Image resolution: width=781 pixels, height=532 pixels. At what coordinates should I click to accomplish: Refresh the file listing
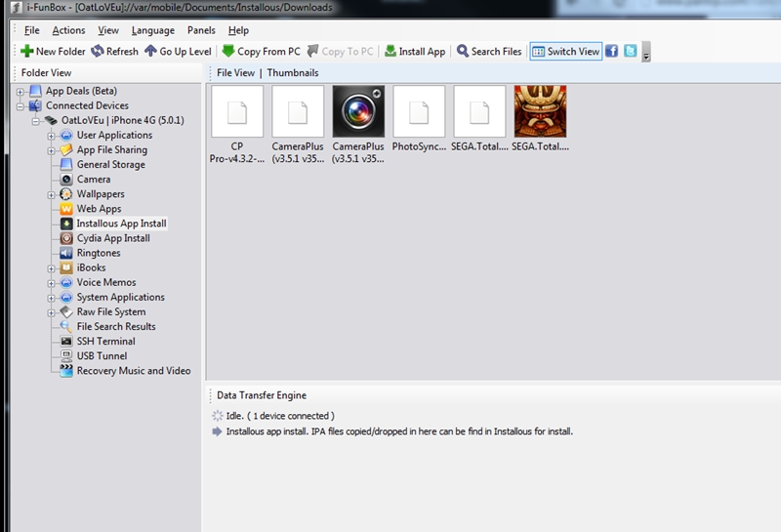114,52
